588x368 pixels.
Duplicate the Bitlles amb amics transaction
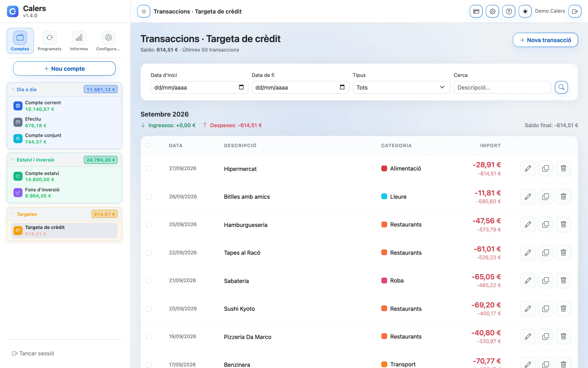coord(545,197)
